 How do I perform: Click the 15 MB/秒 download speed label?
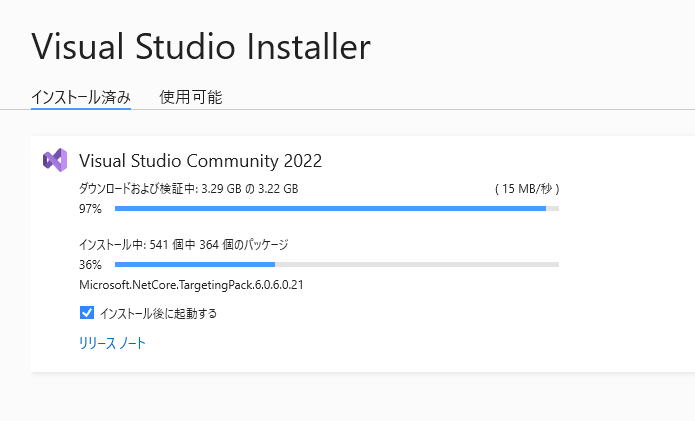527,188
